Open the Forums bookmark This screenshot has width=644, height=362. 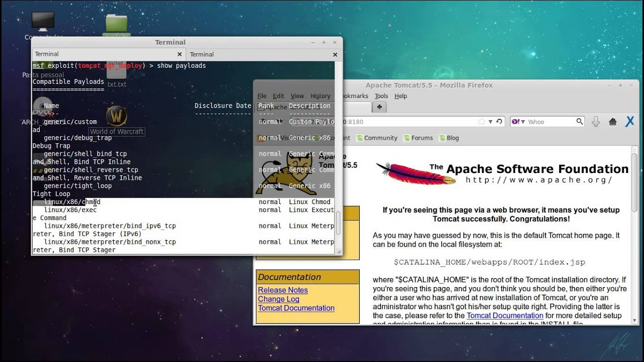(418, 138)
